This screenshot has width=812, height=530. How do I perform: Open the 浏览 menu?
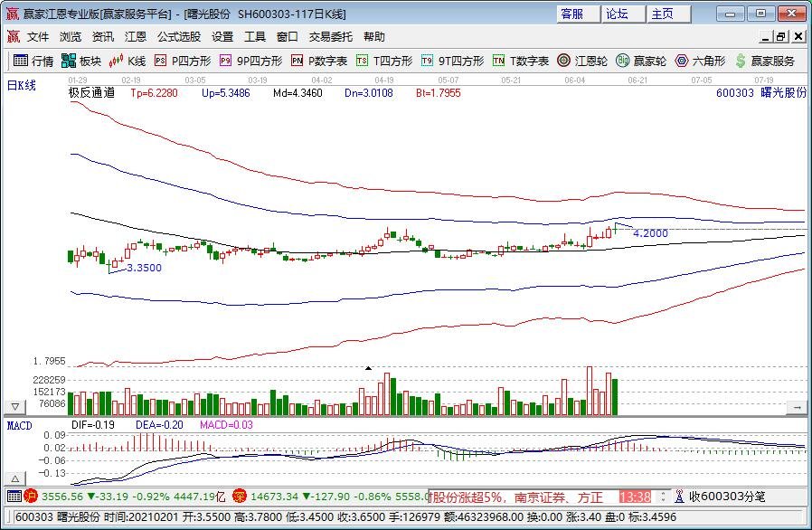pos(71,37)
